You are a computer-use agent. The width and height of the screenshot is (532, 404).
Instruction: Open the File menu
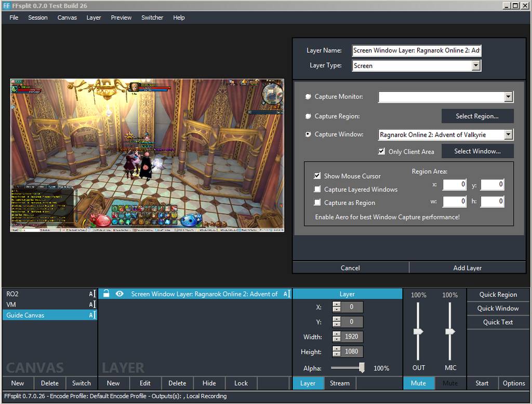(x=14, y=18)
